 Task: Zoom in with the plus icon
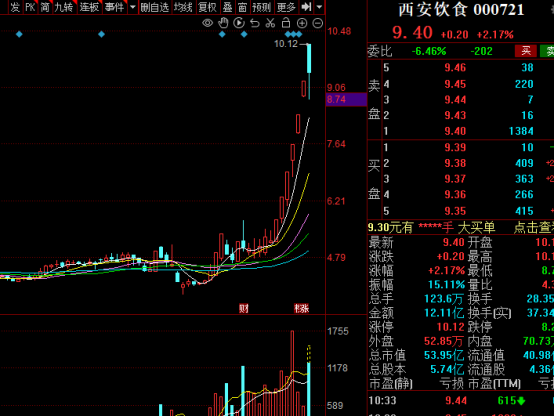coord(302,23)
